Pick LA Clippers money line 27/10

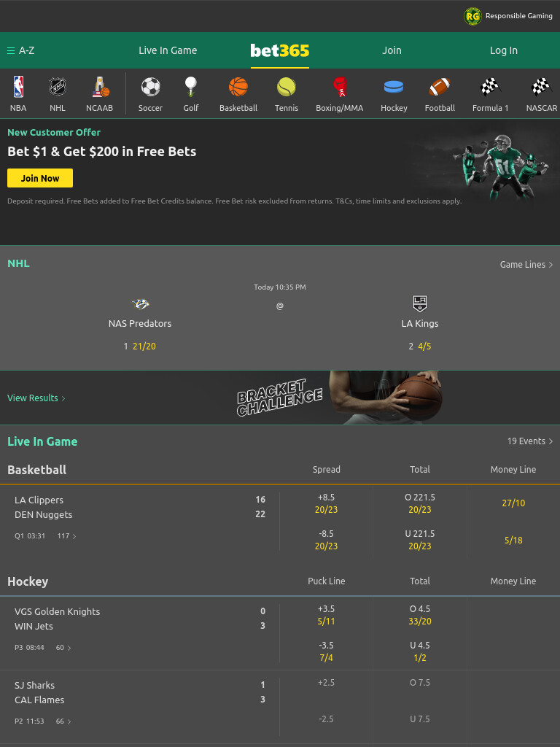513,503
